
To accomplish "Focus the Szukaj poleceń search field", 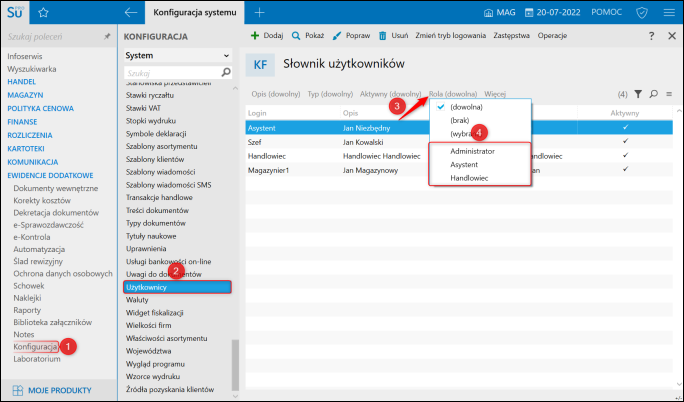I will (x=54, y=37).
